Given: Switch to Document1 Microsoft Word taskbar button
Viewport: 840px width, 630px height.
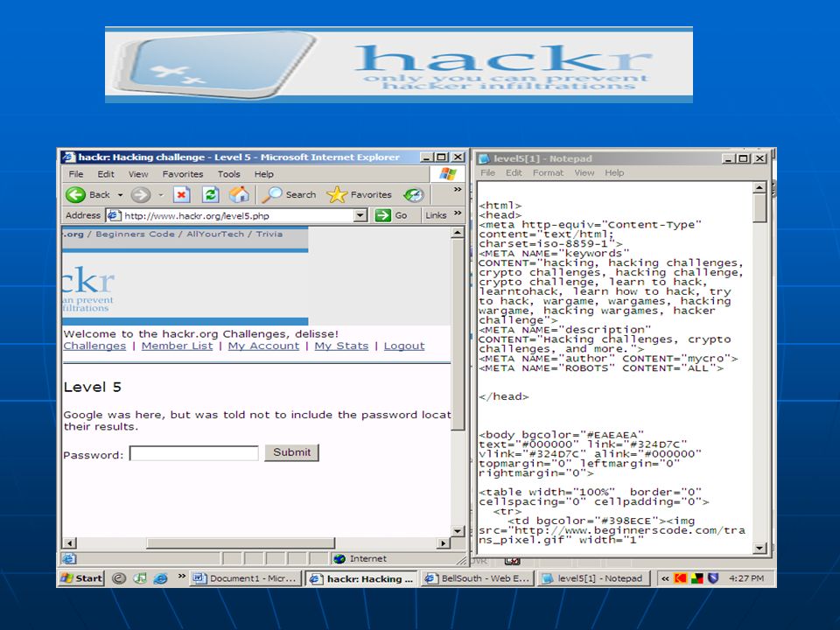Looking at the screenshot, I should 246,578.
